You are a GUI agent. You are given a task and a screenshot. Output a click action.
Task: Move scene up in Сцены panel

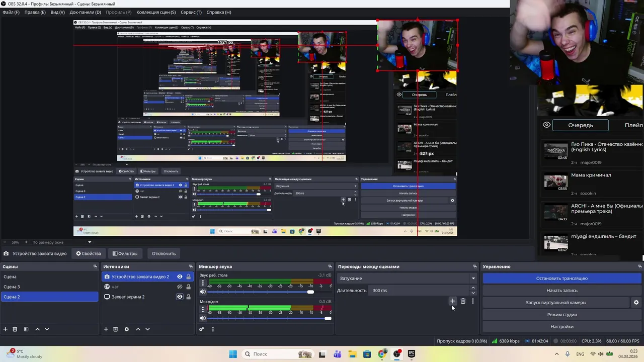pyautogui.click(x=37, y=329)
